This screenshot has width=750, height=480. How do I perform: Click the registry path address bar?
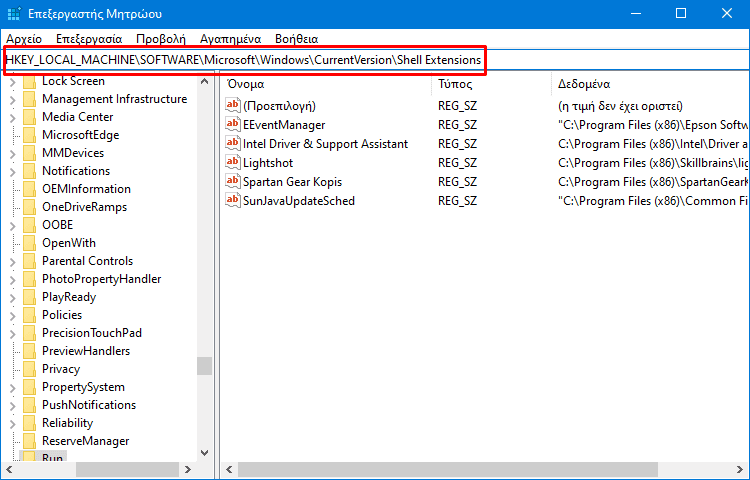pos(376,60)
